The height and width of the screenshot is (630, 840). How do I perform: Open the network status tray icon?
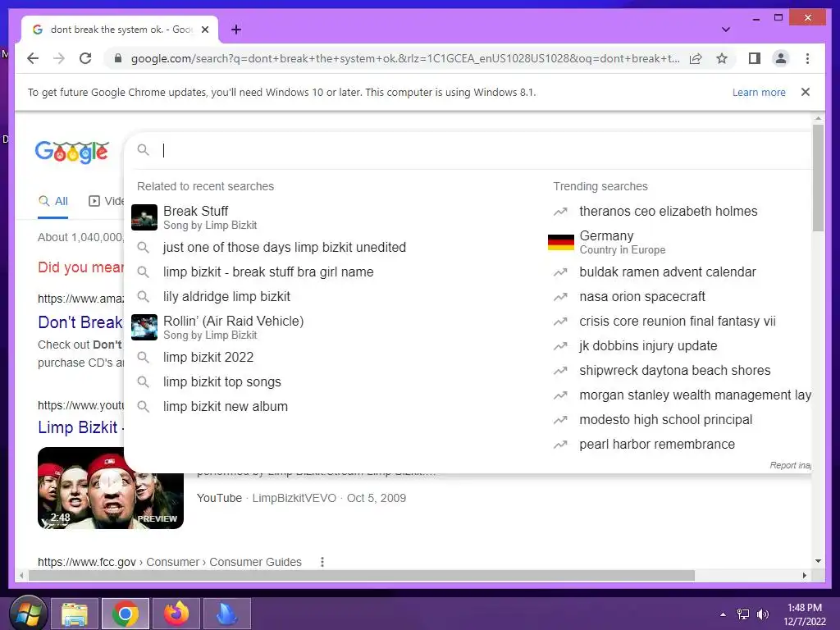743,614
